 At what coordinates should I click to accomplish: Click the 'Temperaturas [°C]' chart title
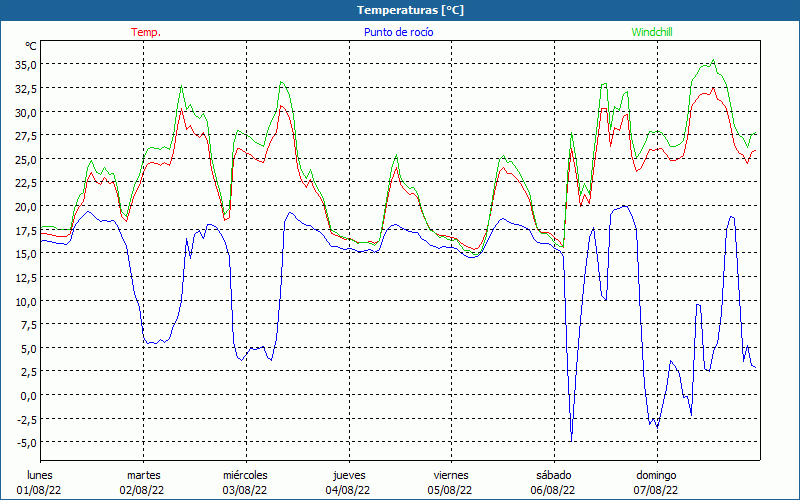point(410,10)
